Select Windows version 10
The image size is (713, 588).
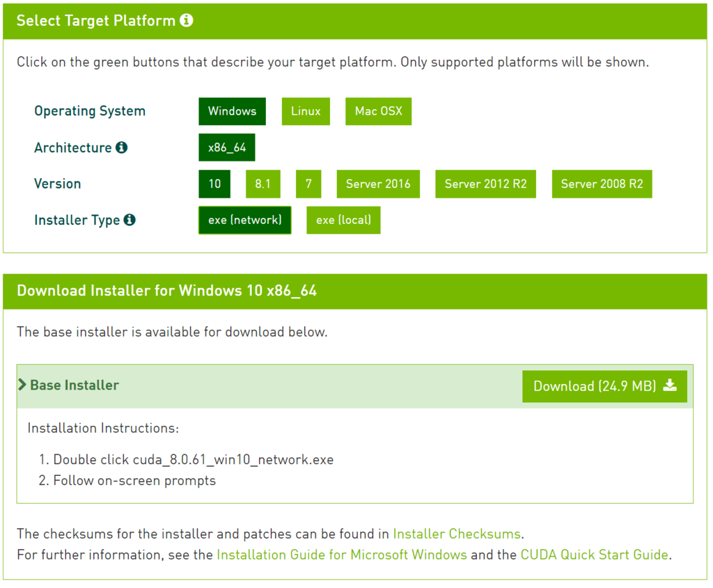point(214,184)
